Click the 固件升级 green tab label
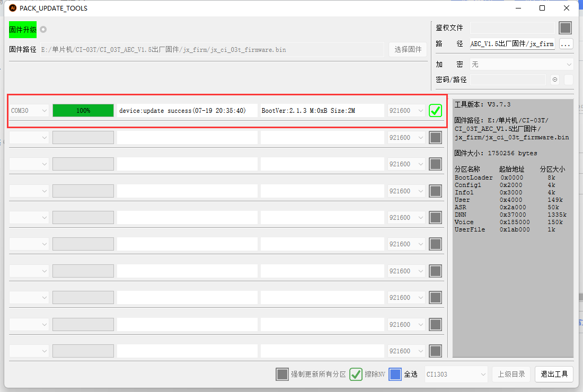583x392 pixels. [23, 30]
